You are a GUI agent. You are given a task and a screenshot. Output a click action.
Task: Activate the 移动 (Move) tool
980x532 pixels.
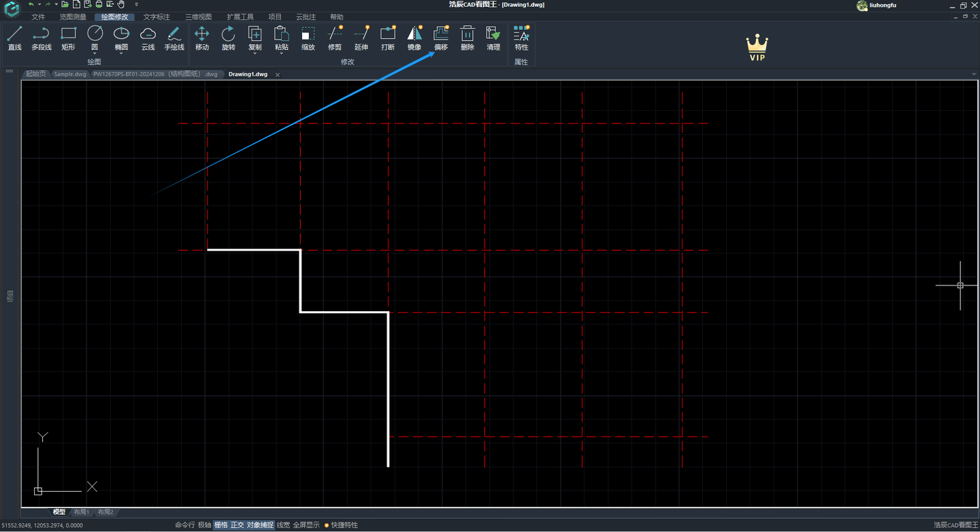tap(202, 38)
